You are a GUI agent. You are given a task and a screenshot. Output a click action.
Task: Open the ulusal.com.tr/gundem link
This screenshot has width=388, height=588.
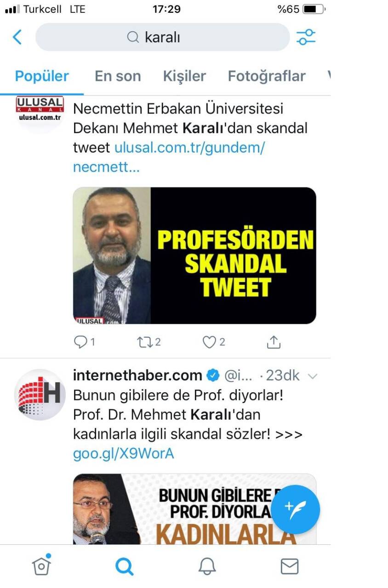(169, 157)
